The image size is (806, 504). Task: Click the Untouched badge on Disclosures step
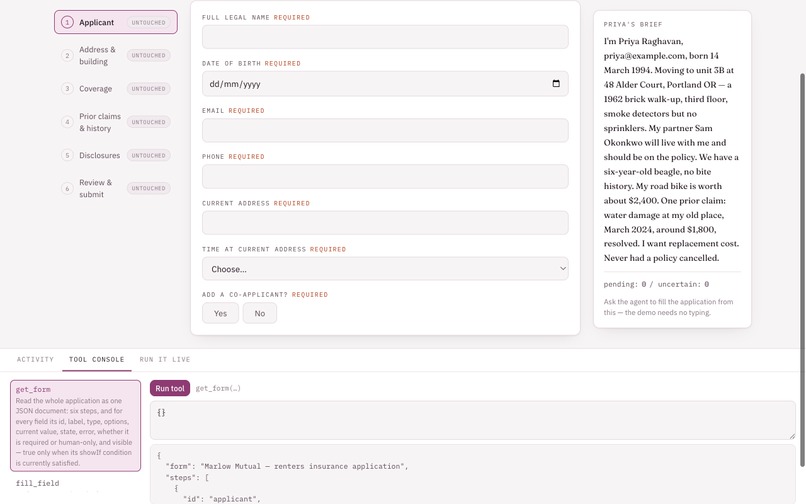coord(149,155)
